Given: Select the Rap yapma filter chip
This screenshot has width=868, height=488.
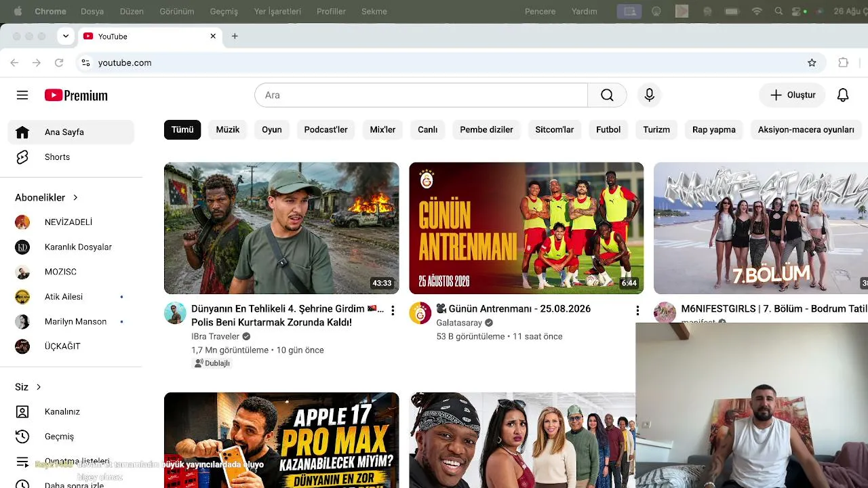Looking at the screenshot, I should (x=714, y=129).
